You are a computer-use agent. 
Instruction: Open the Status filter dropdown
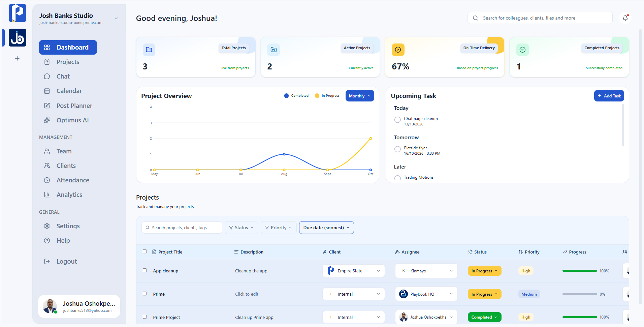[241, 228]
